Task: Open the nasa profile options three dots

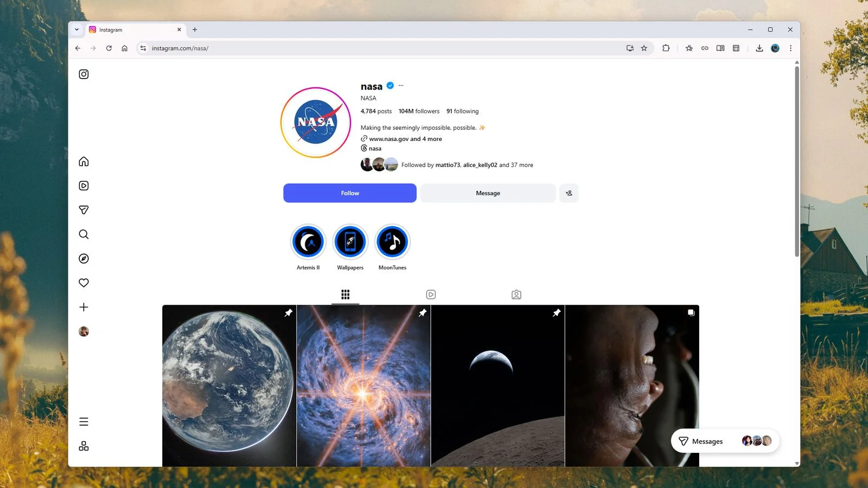Action: tap(401, 86)
